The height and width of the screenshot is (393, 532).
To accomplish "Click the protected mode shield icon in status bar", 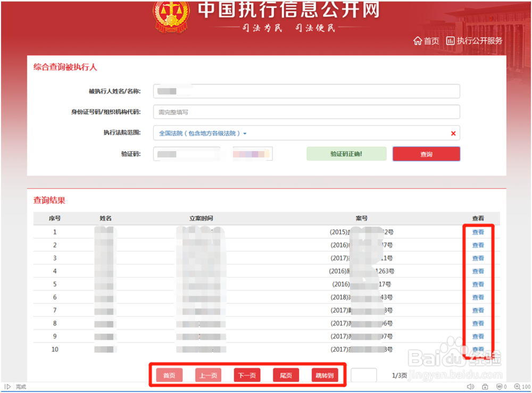I will tap(500, 386).
